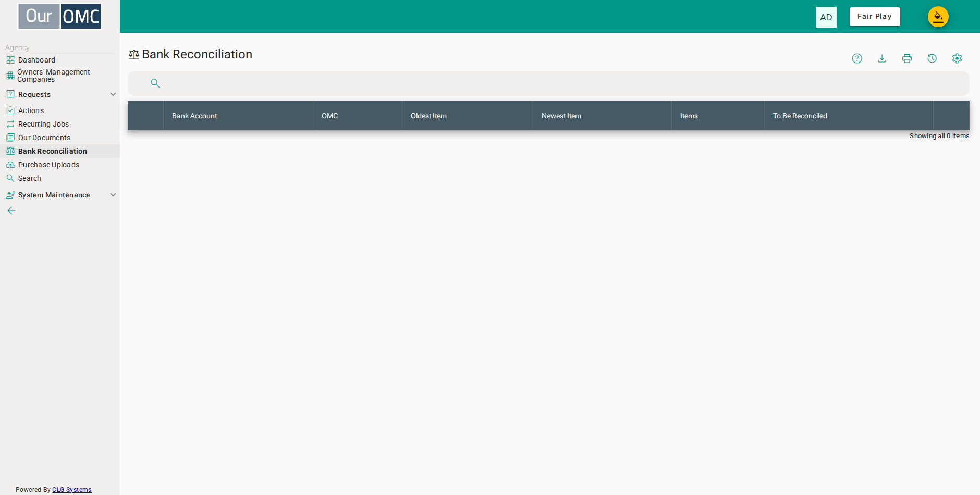Viewport: 980px width, 495px height.
Task: Click the Bank Reconciliation scales icon in sidebar
Action: coord(10,151)
